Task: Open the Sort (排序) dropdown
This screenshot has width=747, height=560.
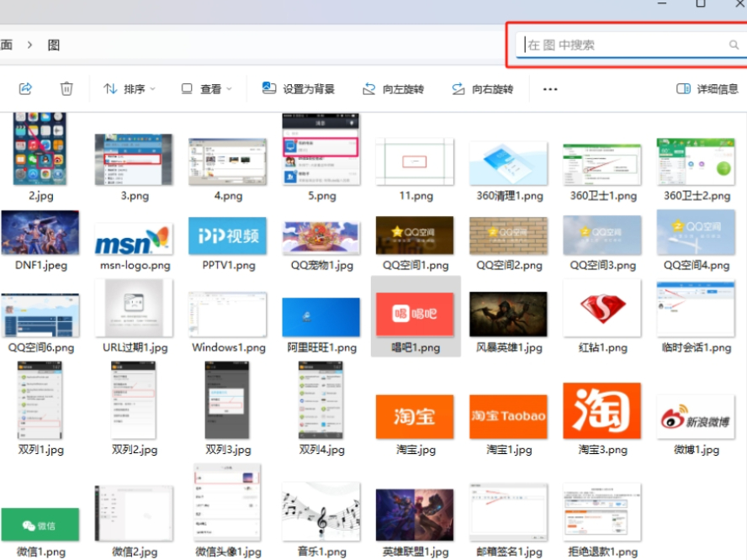Action: [129, 89]
